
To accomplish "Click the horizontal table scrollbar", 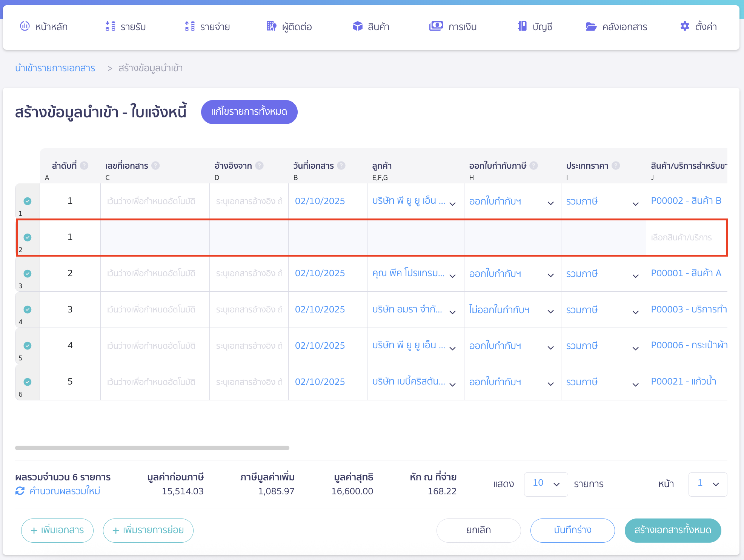I will pos(152,448).
